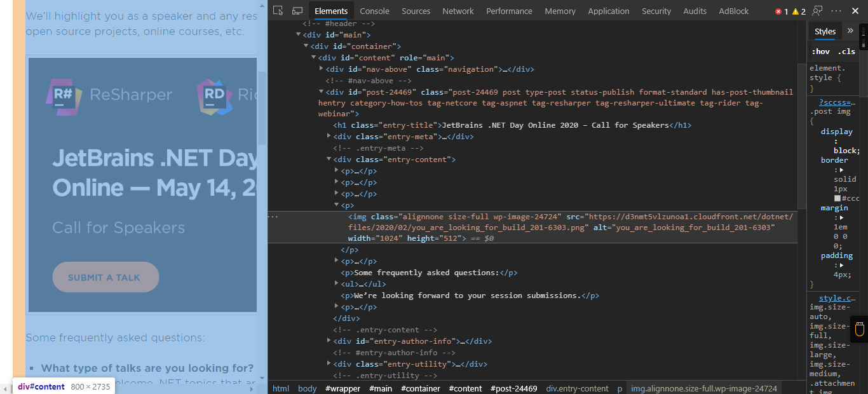868x394 pixels.
Task: Click the #container breadcrumb
Action: 421,388
